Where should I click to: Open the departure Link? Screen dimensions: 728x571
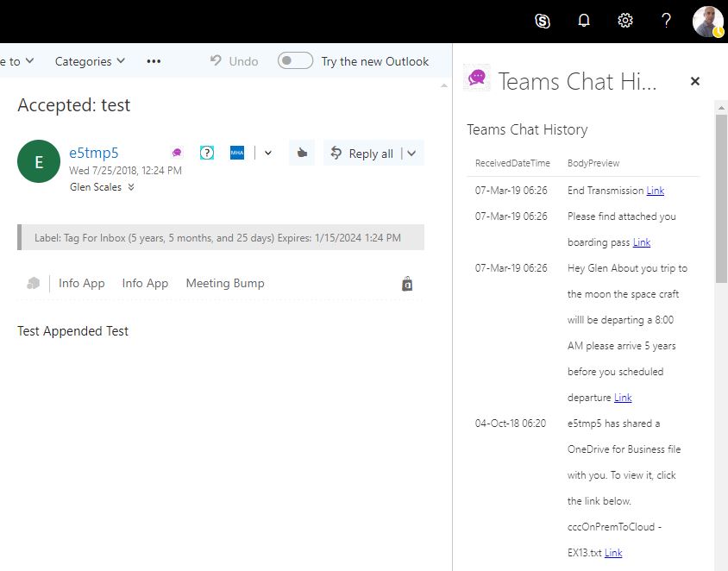coord(623,398)
